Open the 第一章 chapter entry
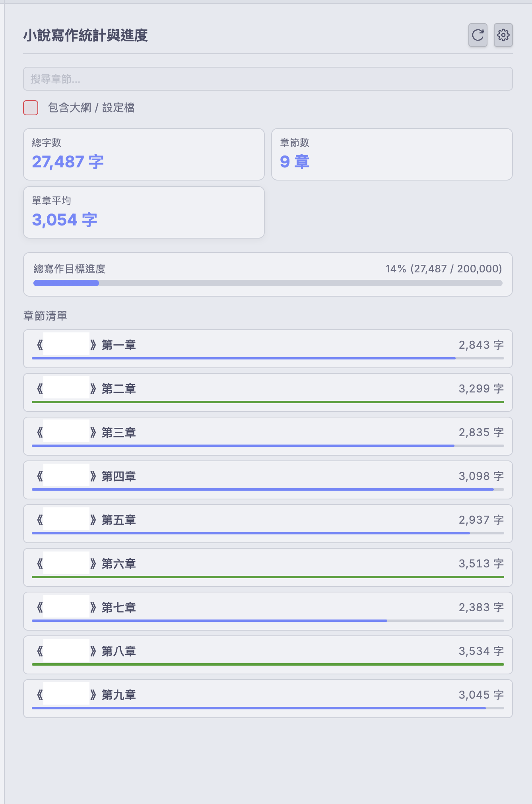 tap(268, 349)
